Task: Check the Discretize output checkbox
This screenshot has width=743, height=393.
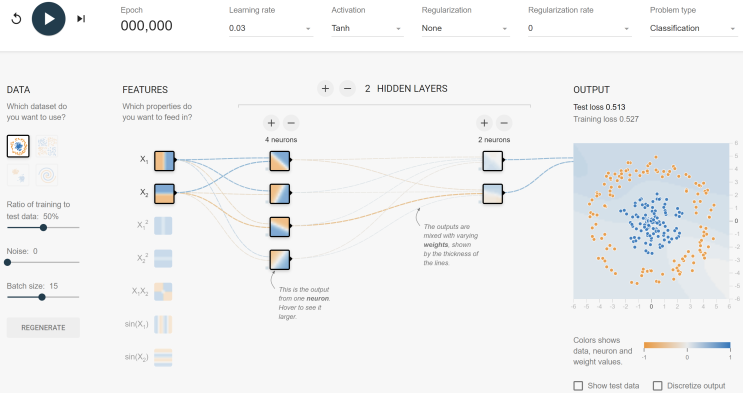Action: 658,386
